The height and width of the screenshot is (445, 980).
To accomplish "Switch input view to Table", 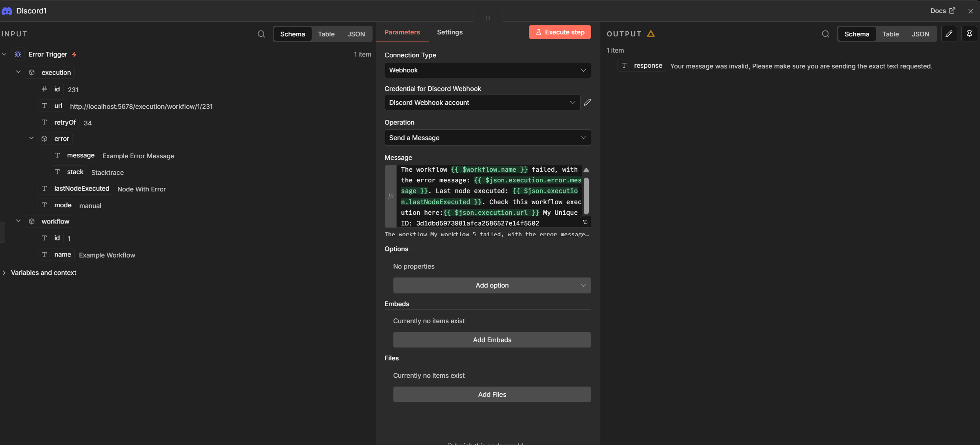I will point(326,34).
